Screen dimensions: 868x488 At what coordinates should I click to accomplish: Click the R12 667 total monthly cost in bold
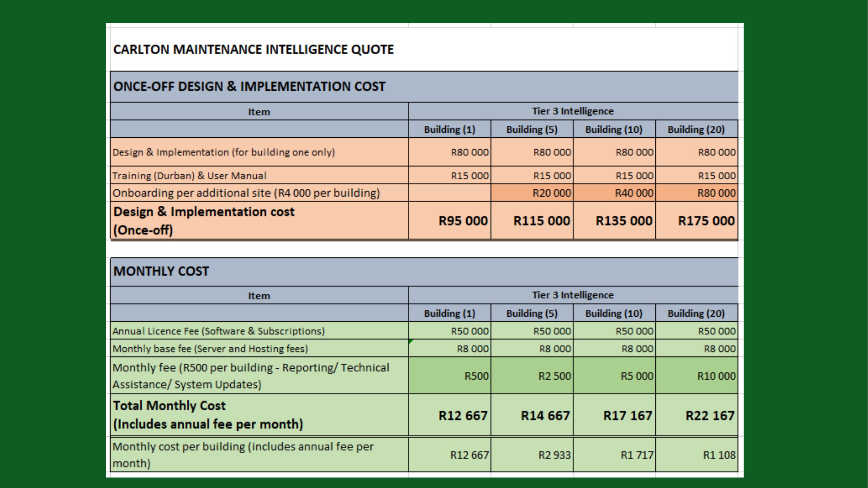click(463, 416)
